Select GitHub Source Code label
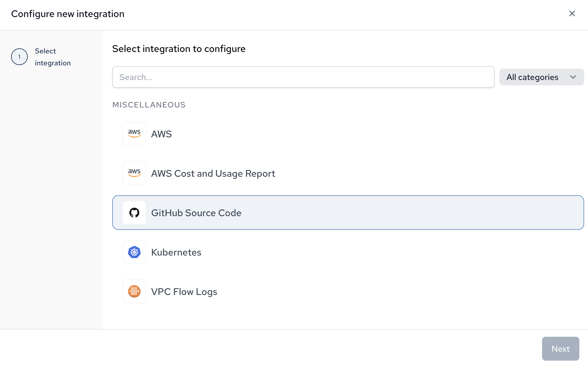This screenshot has height=366, width=588. 196,213
